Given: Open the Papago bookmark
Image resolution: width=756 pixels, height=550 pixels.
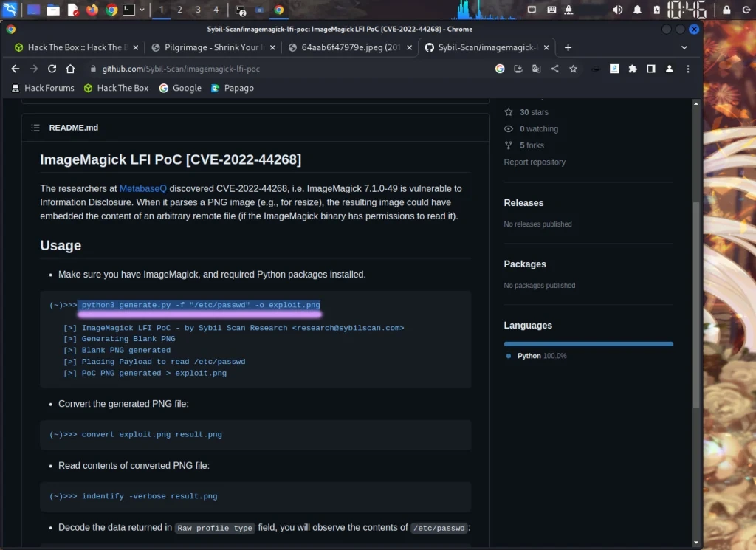Looking at the screenshot, I should click(233, 88).
